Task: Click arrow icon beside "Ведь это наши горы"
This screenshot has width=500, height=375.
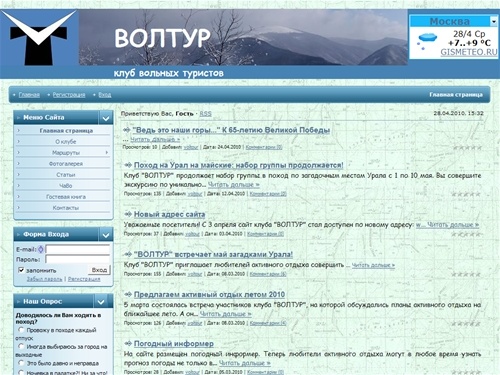Action: point(127,130)
